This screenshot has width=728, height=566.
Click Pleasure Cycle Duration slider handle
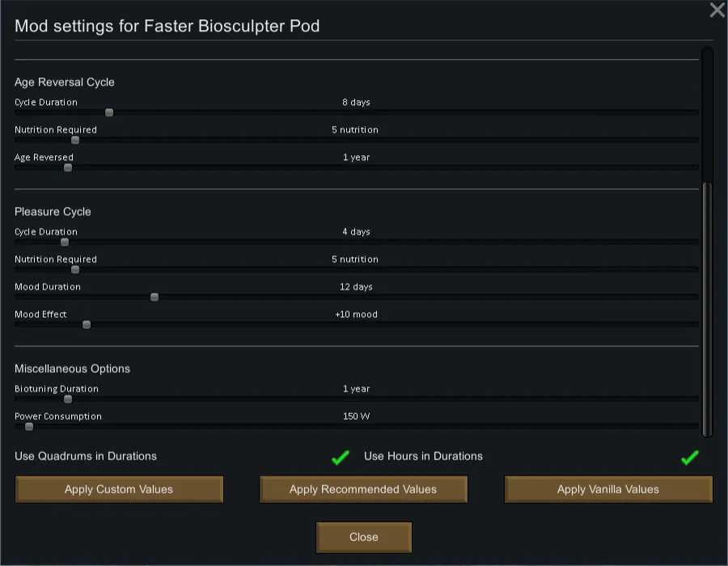click(65, 242)
